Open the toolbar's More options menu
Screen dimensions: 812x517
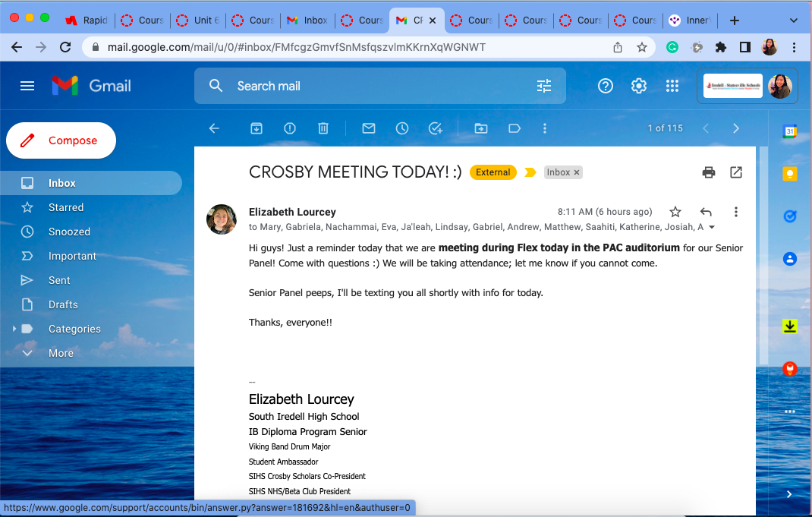544,128
